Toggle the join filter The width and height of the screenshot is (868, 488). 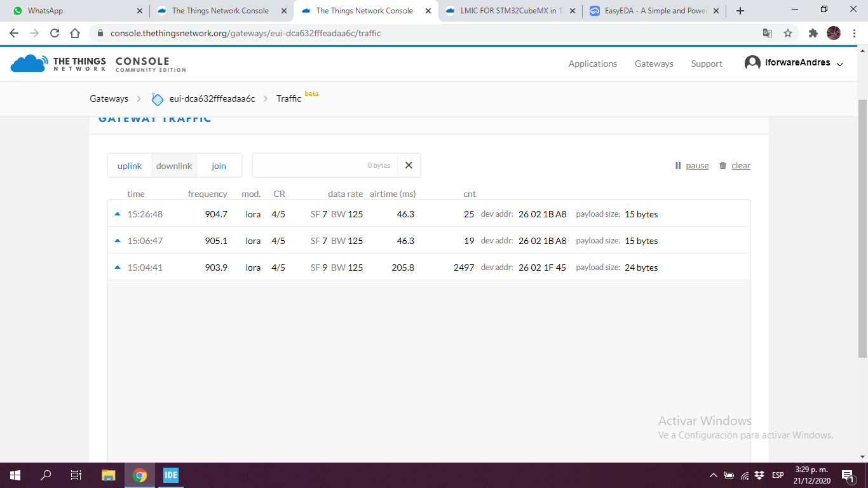(x=219, y=165)
